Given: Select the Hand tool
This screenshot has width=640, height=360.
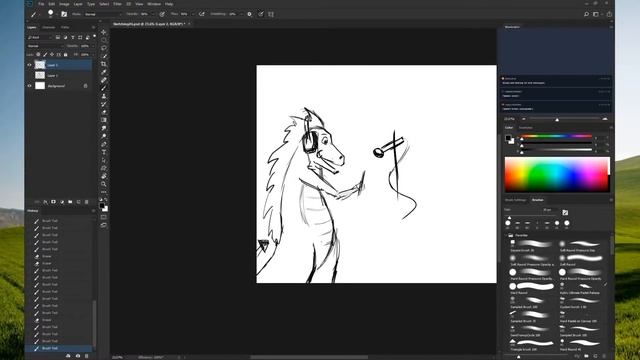Looking at the screenshot, I should coord(104,176).
